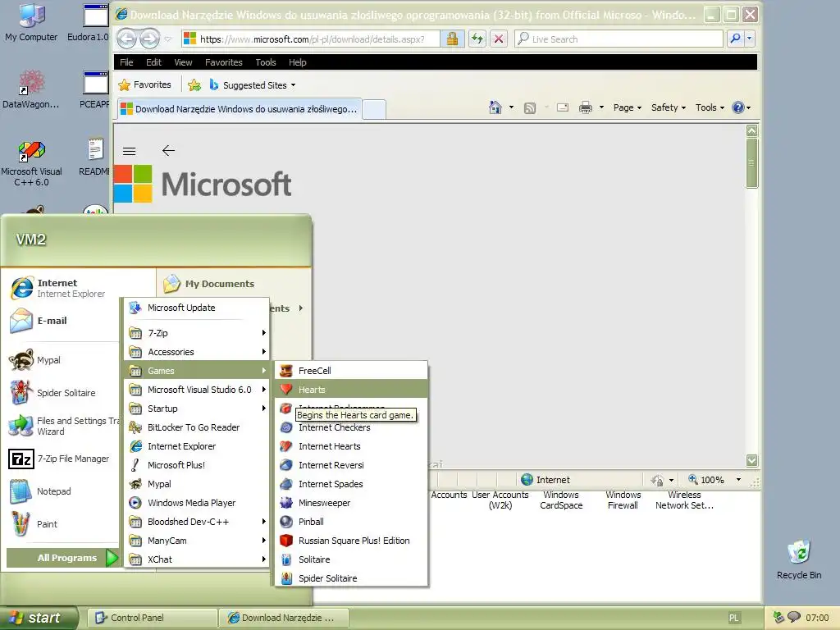Open the Download Narzędzie Windows browser tab
The height and width of the screenshot is (630, 840).
tap(239, 109)
